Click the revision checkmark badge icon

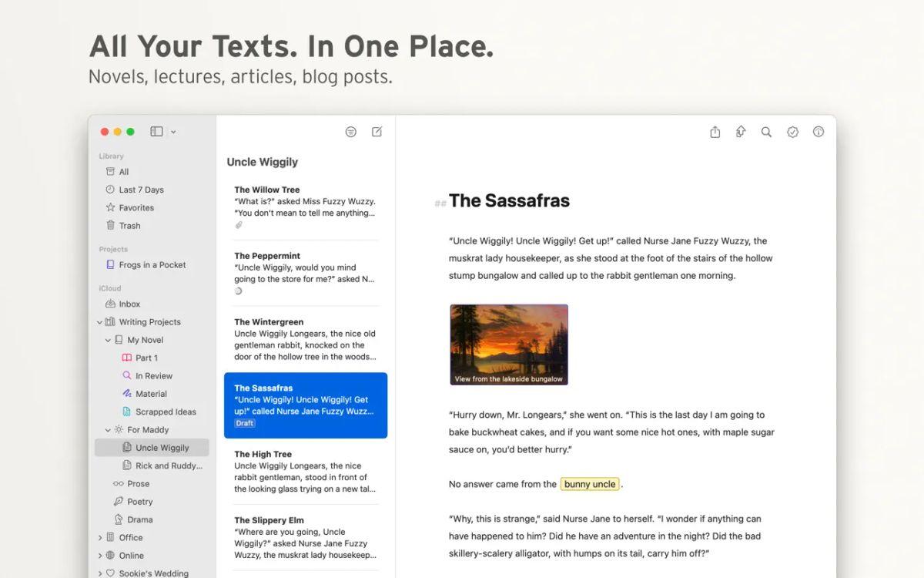point(792,132)
